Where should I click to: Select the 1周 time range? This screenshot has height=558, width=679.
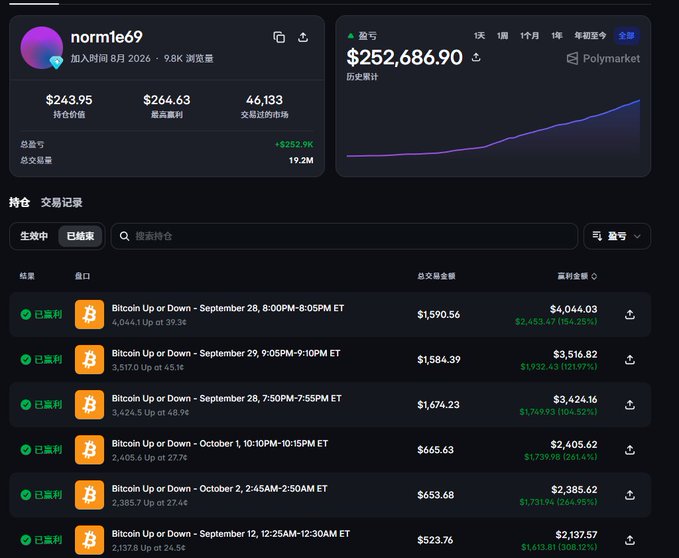[x=502, y=35]
